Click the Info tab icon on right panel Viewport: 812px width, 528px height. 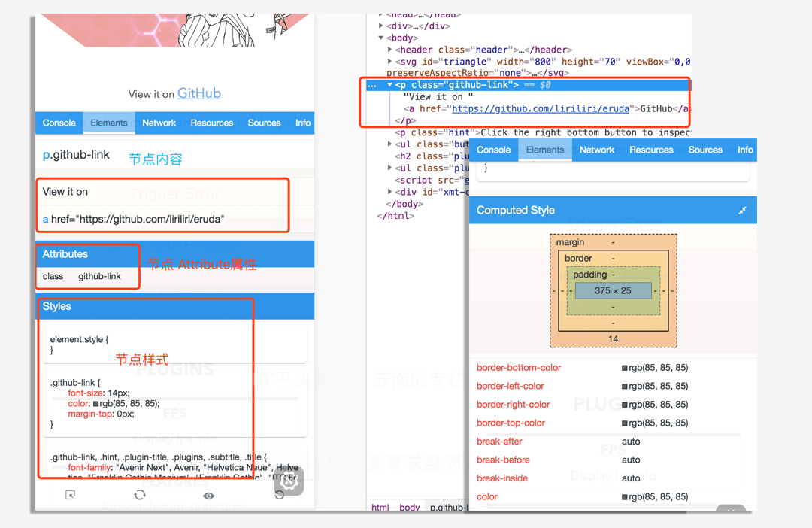point(745,150)
